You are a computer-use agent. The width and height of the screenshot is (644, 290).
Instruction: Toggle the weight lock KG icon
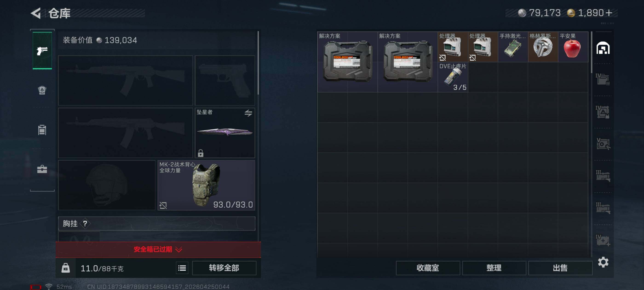click(66, 268)
